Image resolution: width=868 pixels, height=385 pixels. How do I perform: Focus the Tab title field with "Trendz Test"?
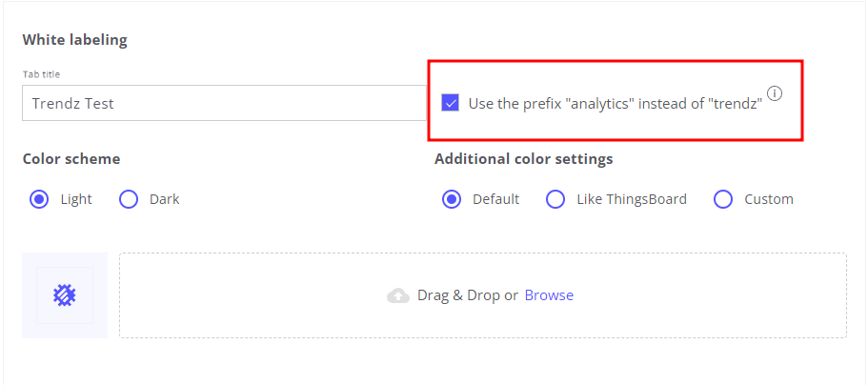click(224, 103)
